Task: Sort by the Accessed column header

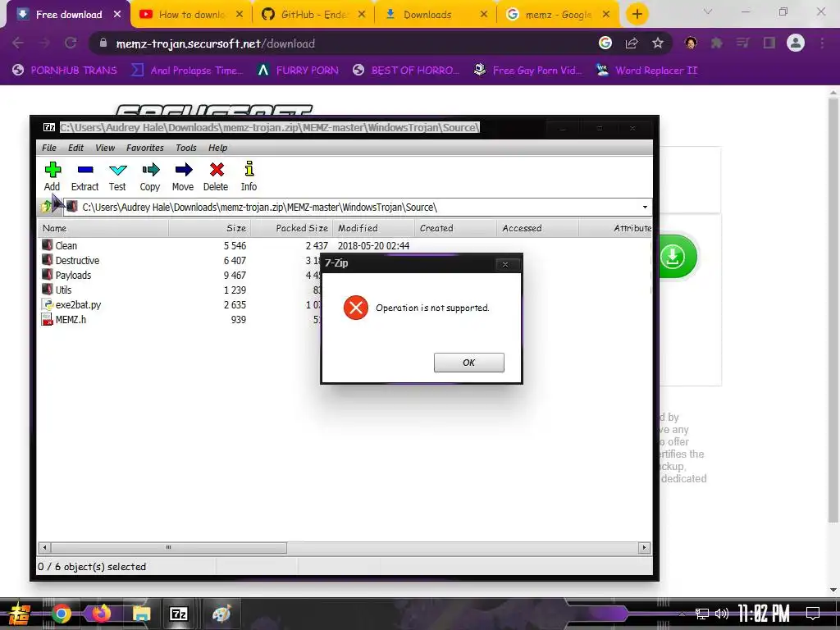Action: click(537, 228)
